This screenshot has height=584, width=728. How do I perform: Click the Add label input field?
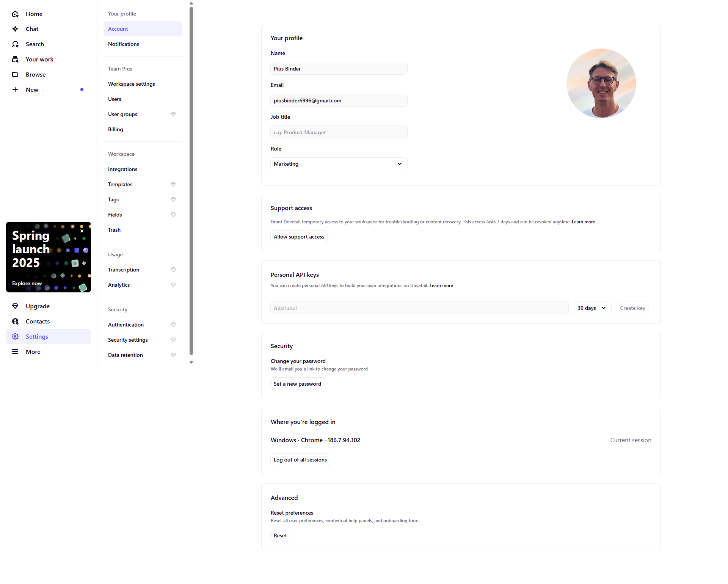click(x=419, y=308)
